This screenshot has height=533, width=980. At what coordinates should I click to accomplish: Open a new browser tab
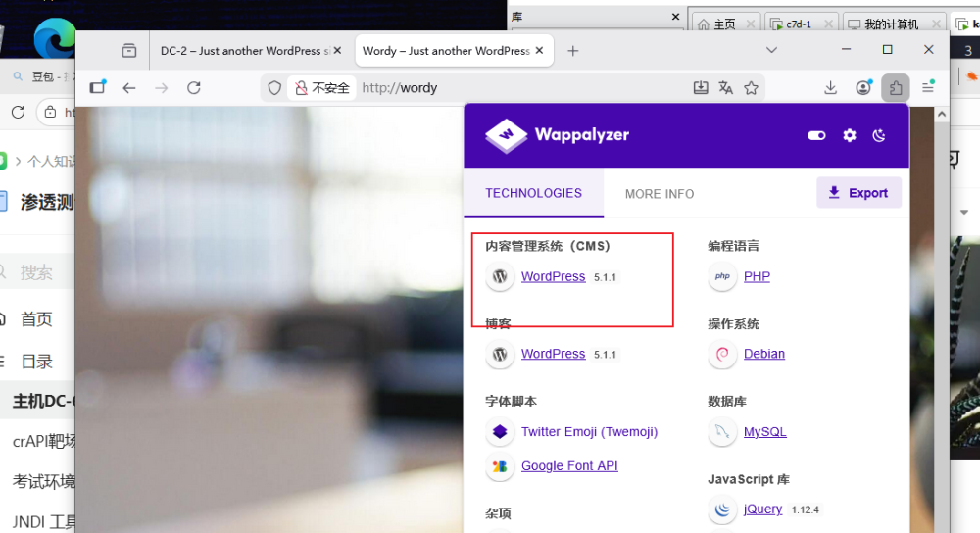click(572, 51)
